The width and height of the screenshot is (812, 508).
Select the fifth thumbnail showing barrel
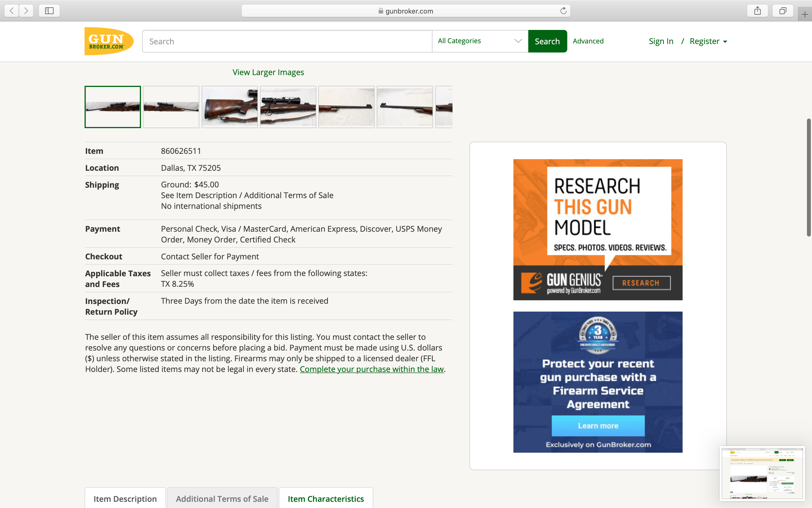pos(346,107)
